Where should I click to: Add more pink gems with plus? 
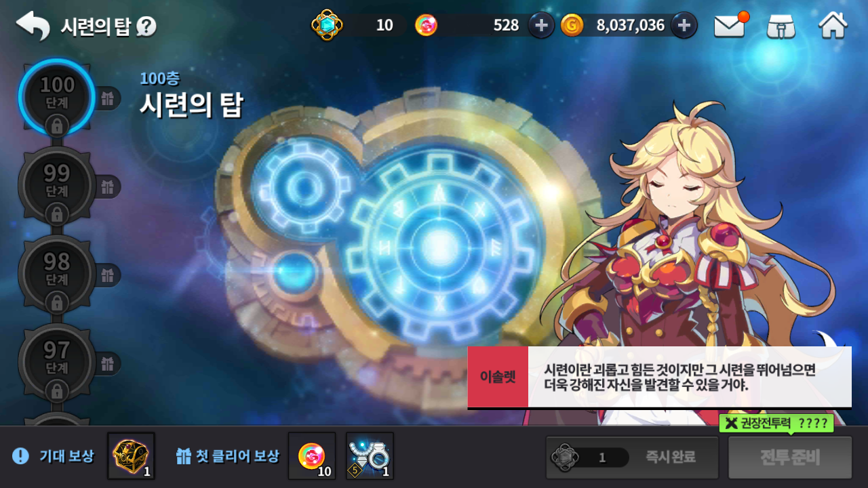pos(541,26)
